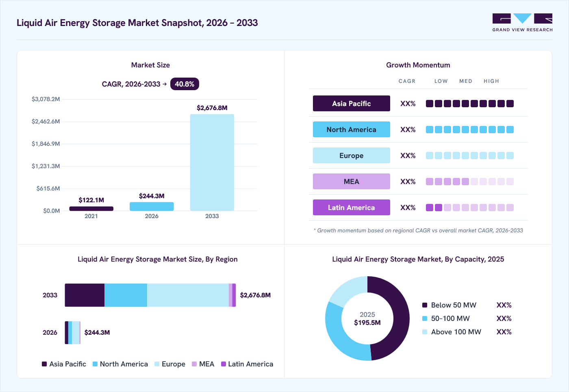Click the Liquid Air Energy Storage snapshot title
Image resolution: width=569 pixels, height=392 pixels.
(137, 23)
